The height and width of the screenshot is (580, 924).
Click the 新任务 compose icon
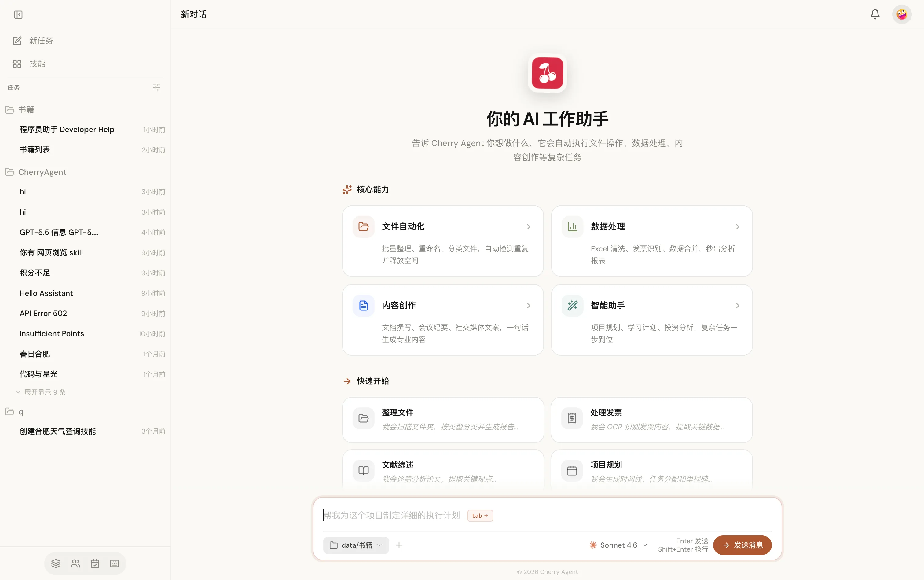17,41
